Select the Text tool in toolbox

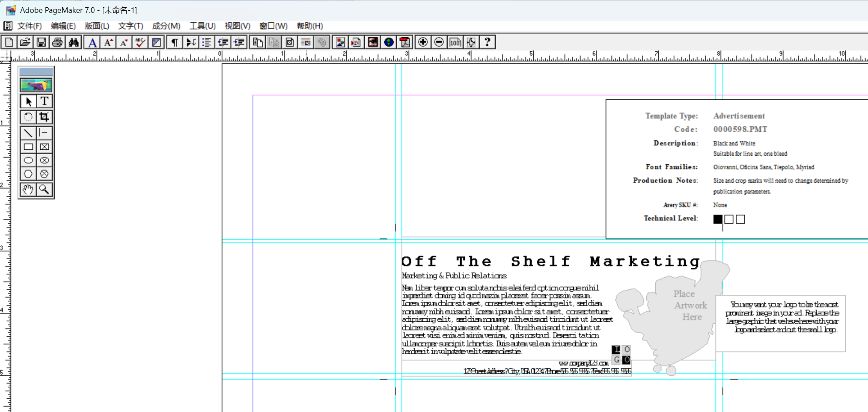(44, 101)
